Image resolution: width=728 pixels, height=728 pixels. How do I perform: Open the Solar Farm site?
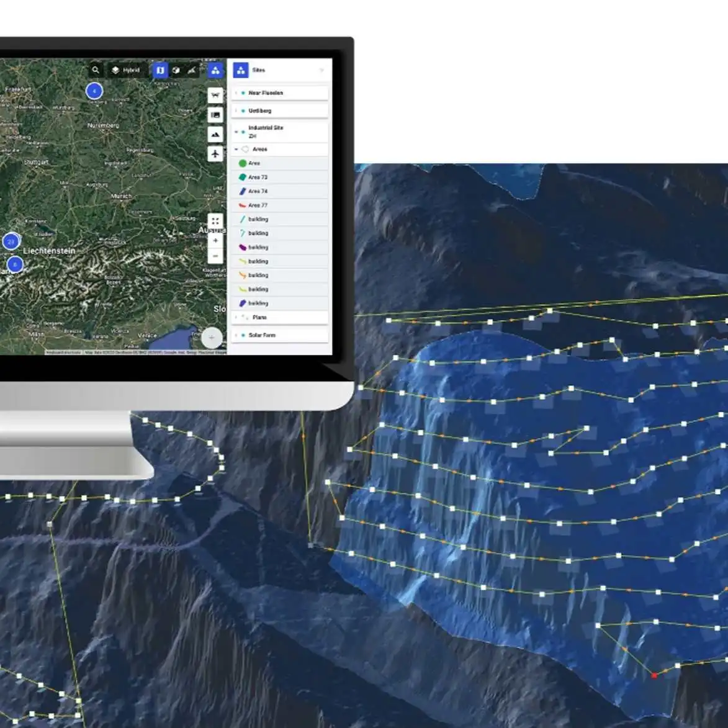[x=261, y=335]
